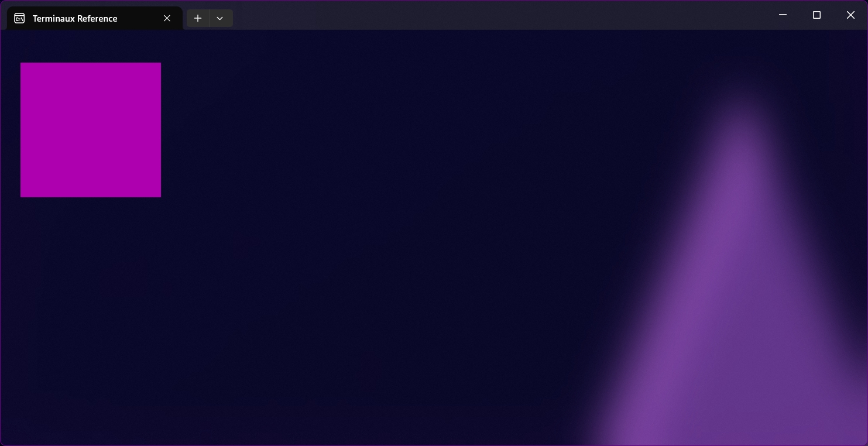Maximize the terminal window

816,15
